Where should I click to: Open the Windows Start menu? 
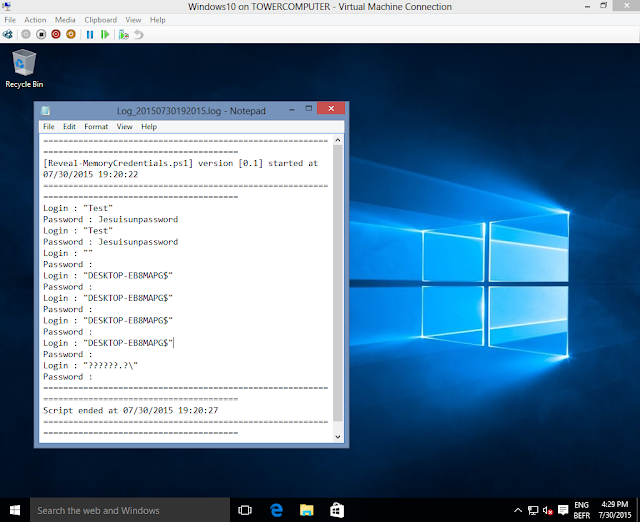point(15,510)
